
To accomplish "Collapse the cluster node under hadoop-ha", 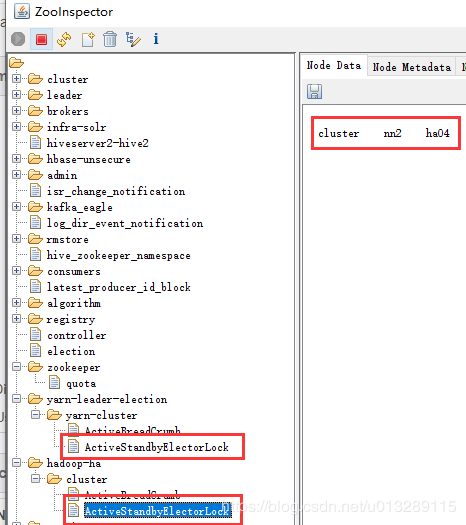I will coord(35,479).
